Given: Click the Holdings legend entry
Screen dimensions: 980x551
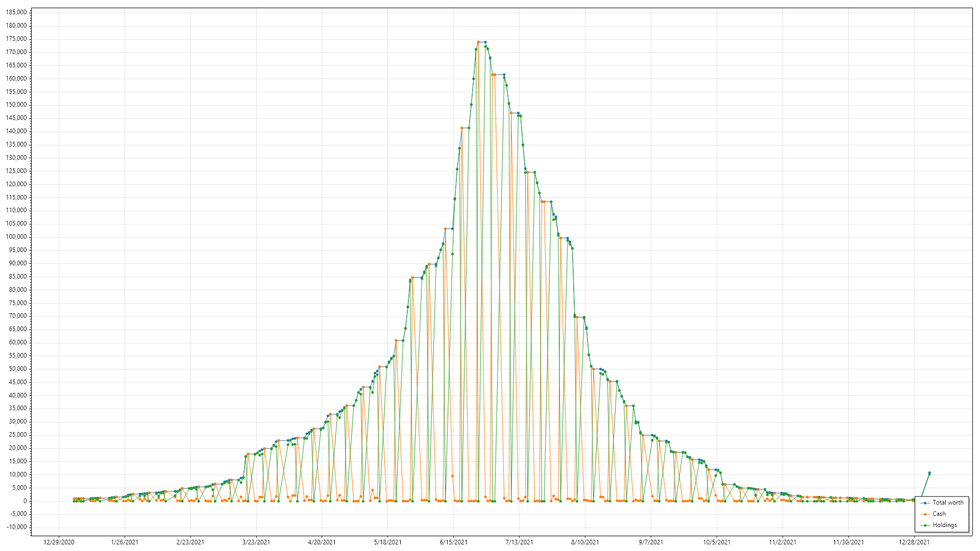Looking at the screenshot, I should [x=939, y=525].
